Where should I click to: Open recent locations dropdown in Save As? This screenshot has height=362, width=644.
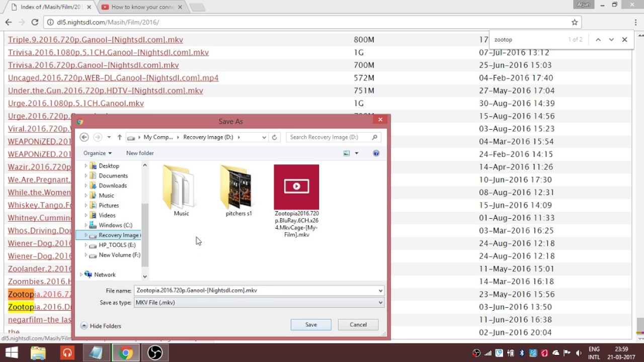[109, 137]
